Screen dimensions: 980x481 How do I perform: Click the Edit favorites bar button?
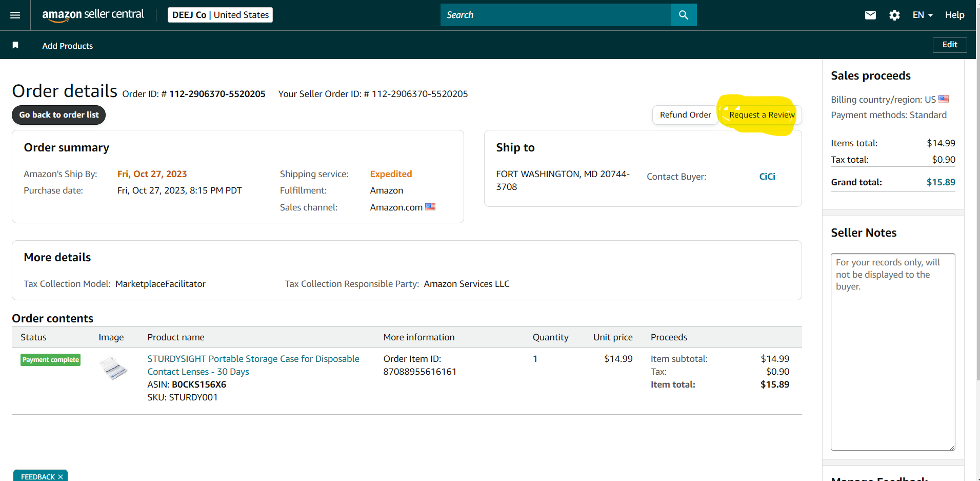pyautogui.click(x=949, y=45)
